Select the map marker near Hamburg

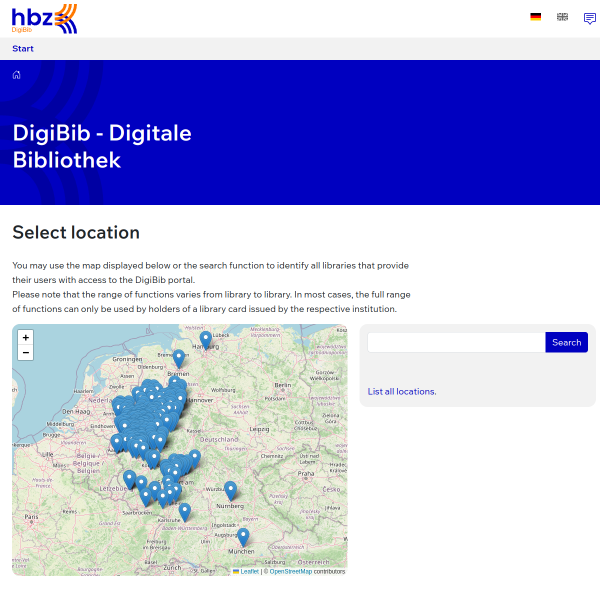[206, 340]
